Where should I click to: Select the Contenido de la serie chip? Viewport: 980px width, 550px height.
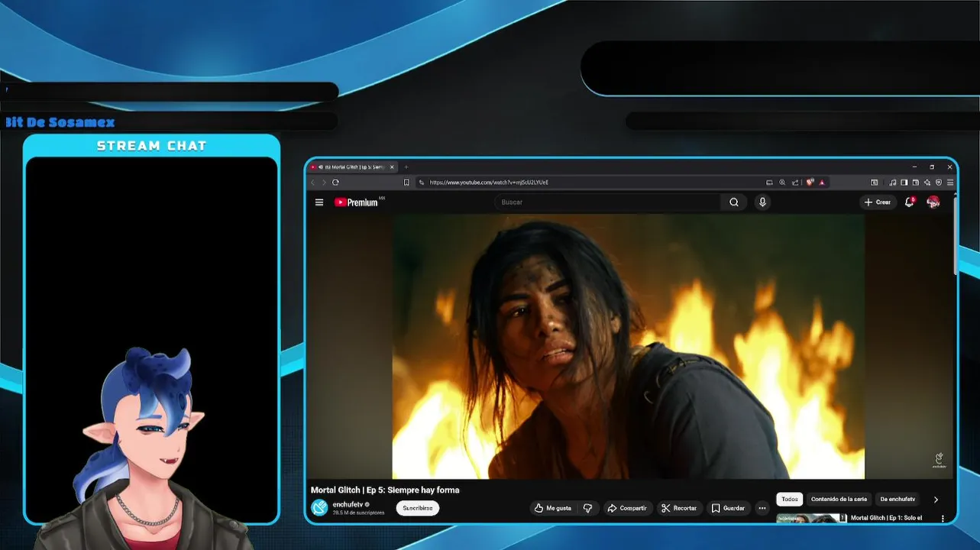tap(839, 500)
